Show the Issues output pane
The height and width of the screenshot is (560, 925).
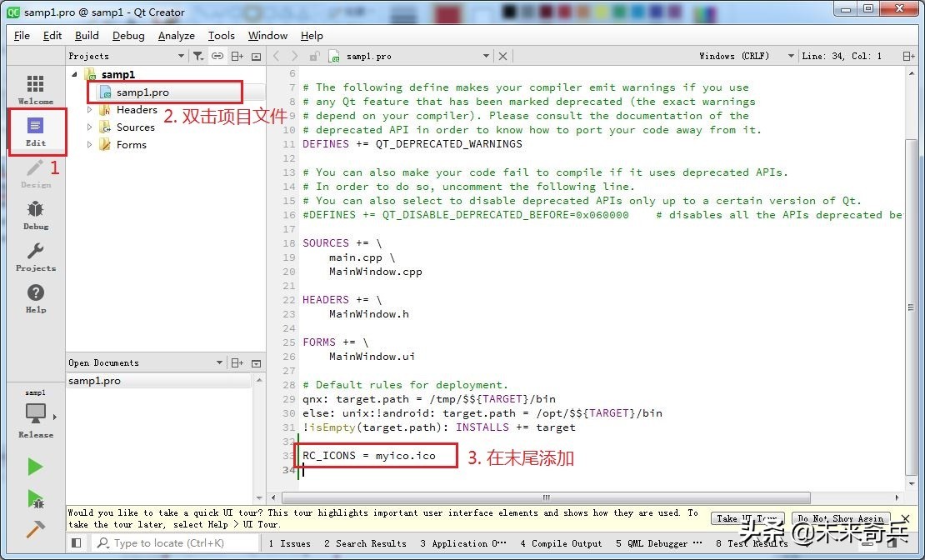point(289,543)
